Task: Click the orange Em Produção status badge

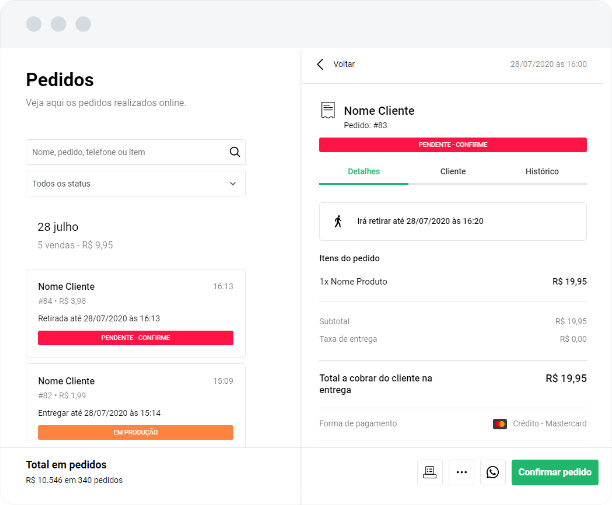Action: (x=135, y=433)
